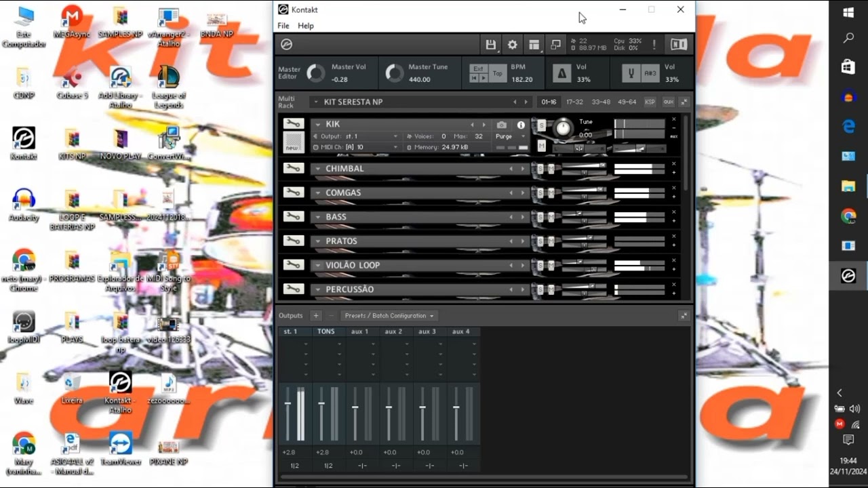The image size is (868, 488).
Task: Open the PERCUSSÃO instrument dropdown arrow
Action: point(317,289)
